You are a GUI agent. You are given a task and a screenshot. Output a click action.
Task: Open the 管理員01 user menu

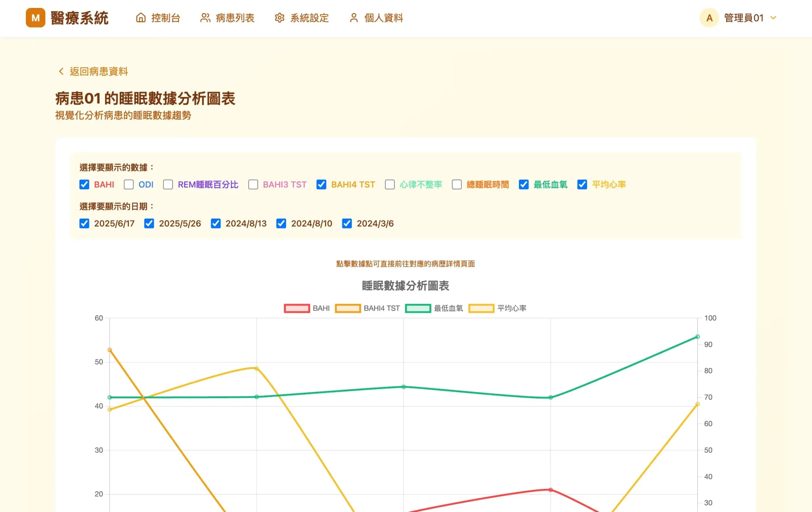743,18
